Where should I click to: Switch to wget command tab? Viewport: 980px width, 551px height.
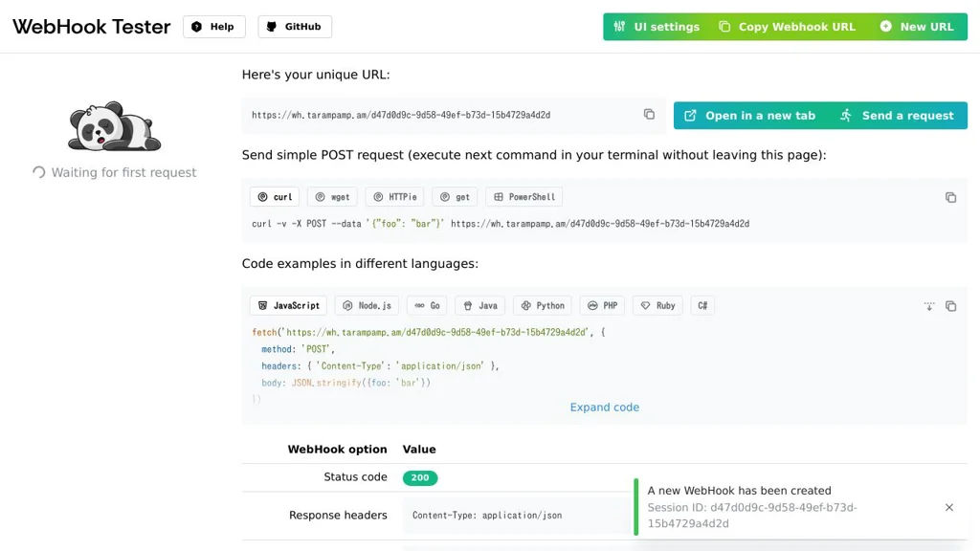332,197
